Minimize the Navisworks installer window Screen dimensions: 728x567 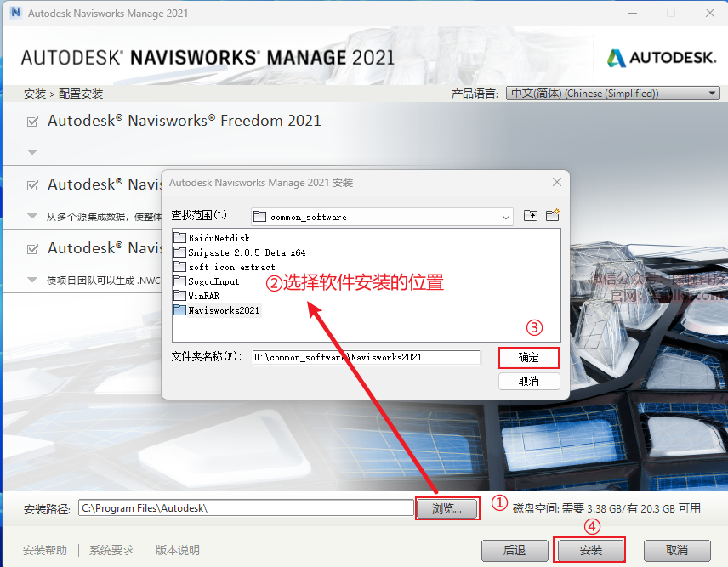(x=633, y=13)
